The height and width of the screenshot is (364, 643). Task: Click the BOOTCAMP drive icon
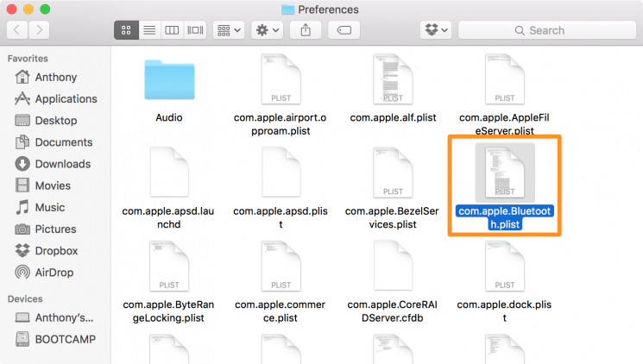pos(22,339)
